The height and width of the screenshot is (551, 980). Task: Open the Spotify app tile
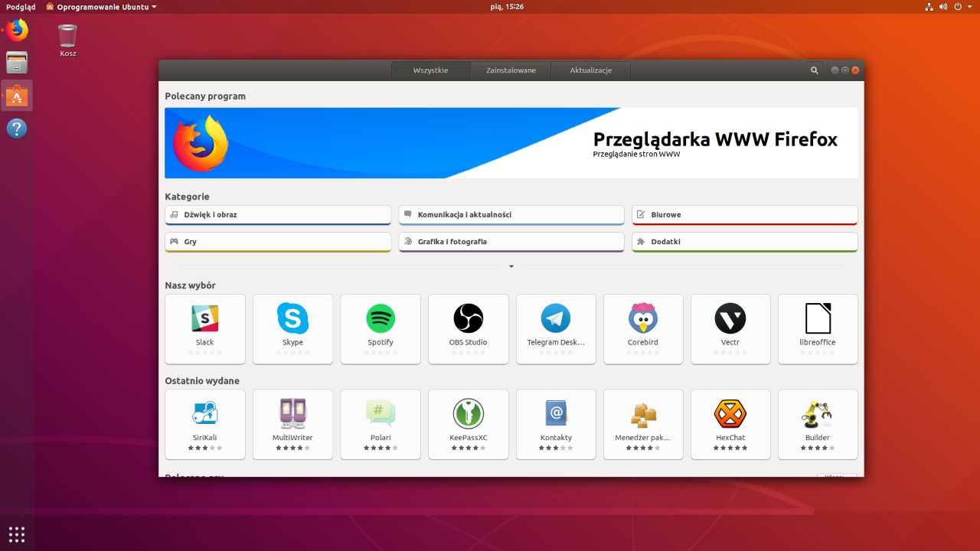click(x=381, y=329)
